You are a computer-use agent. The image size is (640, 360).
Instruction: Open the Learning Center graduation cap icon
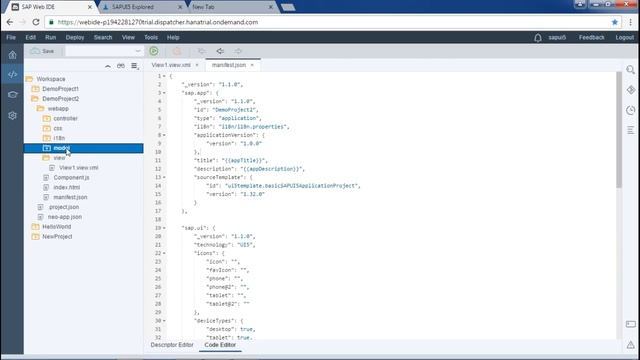(x=12, y=95)
